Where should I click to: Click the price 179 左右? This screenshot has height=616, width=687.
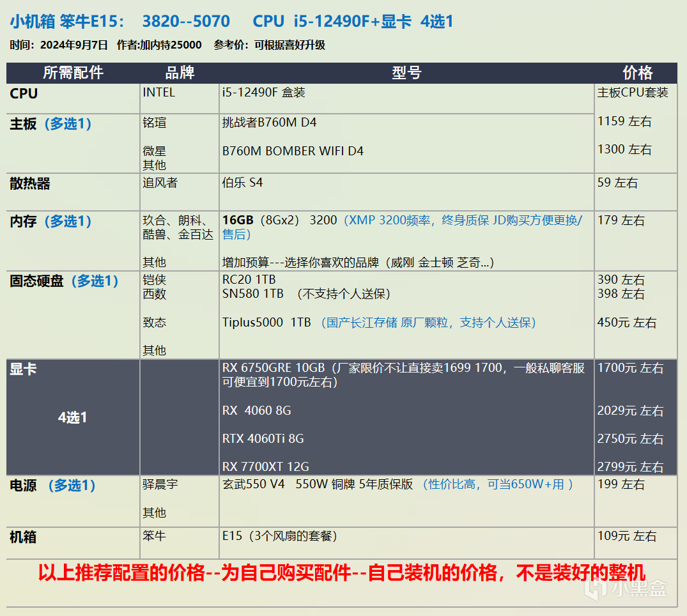(x=621, y=220)
